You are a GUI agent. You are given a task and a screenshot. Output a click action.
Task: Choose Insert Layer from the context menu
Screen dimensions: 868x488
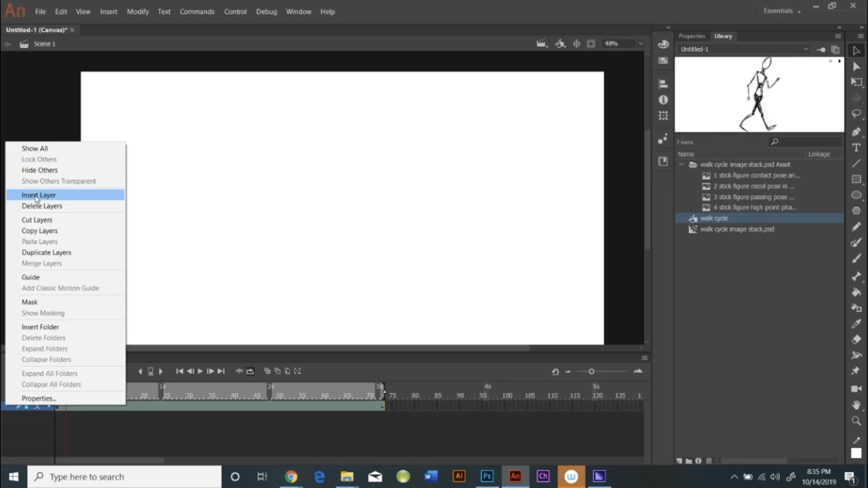pos(38,195)
